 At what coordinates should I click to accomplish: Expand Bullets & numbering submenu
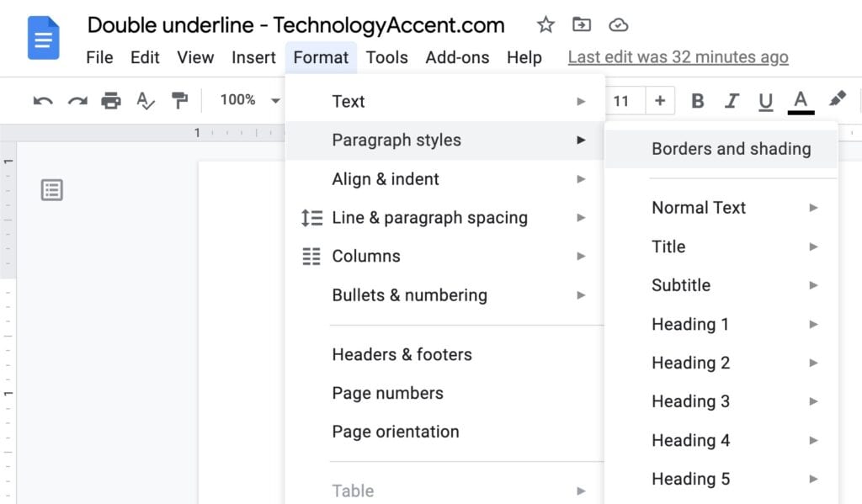click(x=444, y=295)
